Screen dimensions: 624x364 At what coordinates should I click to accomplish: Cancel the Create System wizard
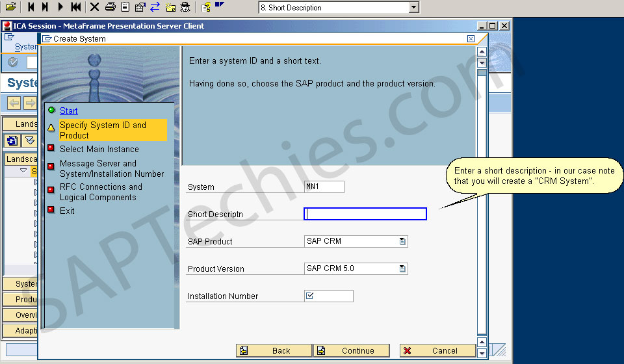437,350
